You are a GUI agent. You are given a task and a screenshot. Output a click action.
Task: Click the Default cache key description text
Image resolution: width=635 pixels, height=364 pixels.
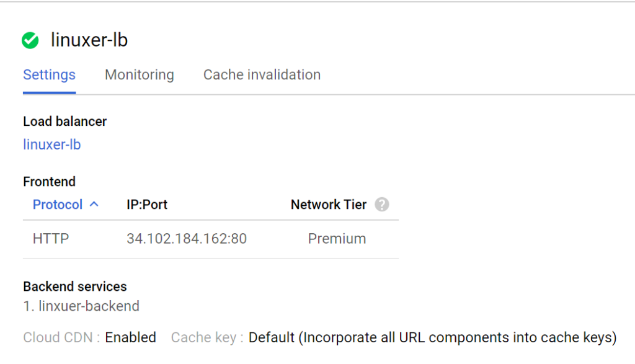[432, 338]
